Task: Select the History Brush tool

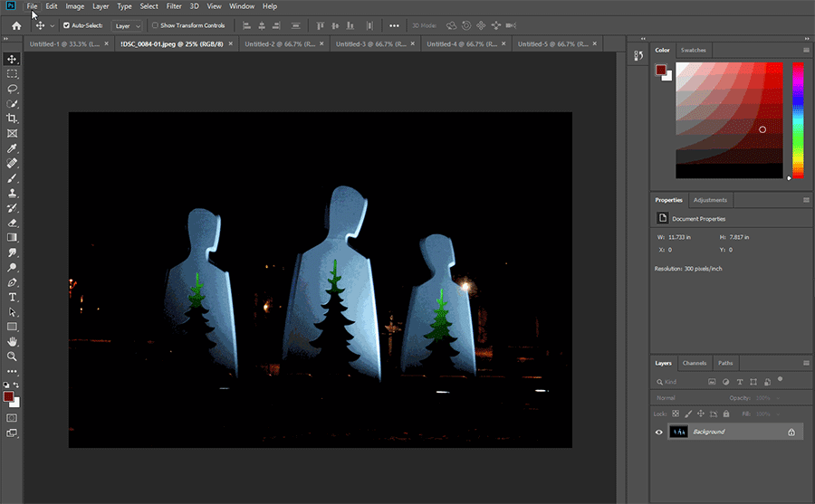Action: pyautogui.click(x=12, y=208)
